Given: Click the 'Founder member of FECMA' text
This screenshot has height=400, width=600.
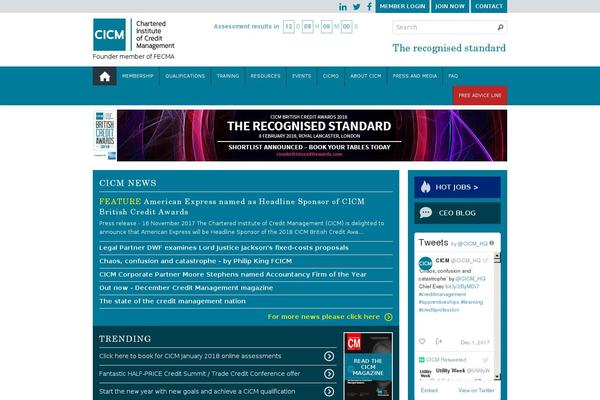Looking at the screenshot, I should 134,57.
